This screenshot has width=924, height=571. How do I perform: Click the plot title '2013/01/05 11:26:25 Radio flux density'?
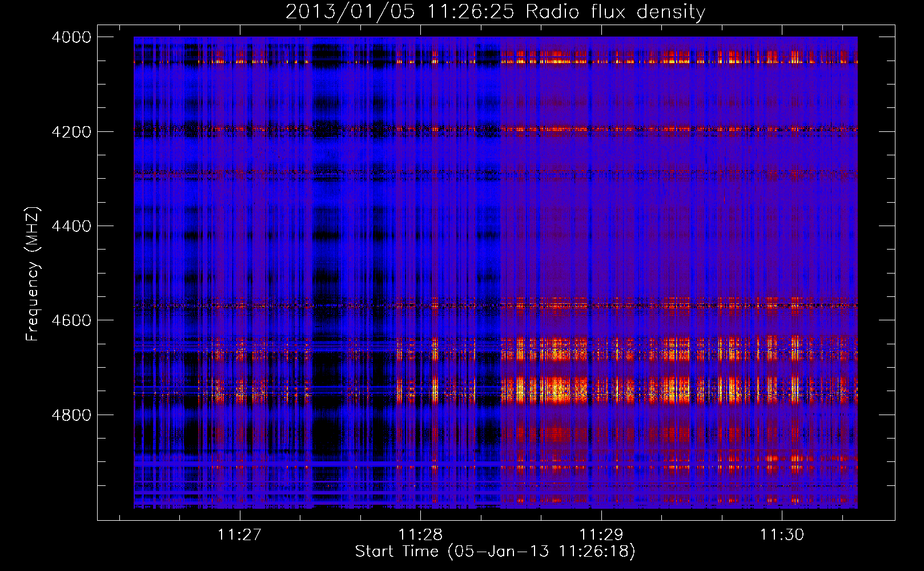[x=495, y=12]
